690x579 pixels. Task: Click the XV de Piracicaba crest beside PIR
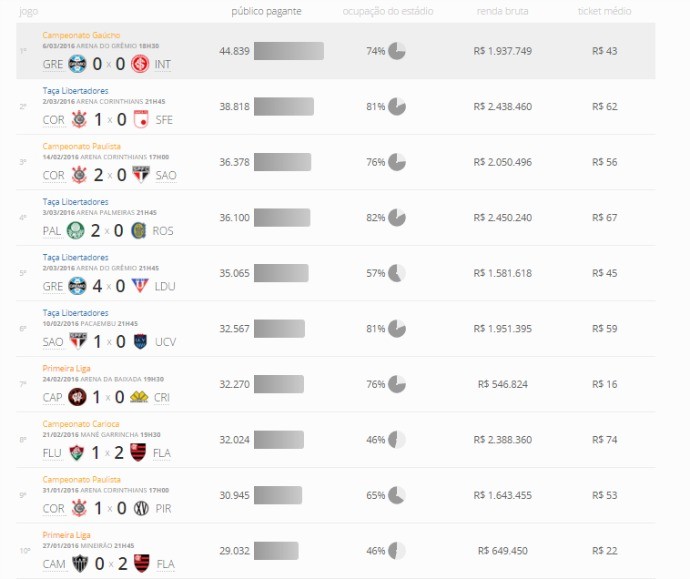click(140, 508)
